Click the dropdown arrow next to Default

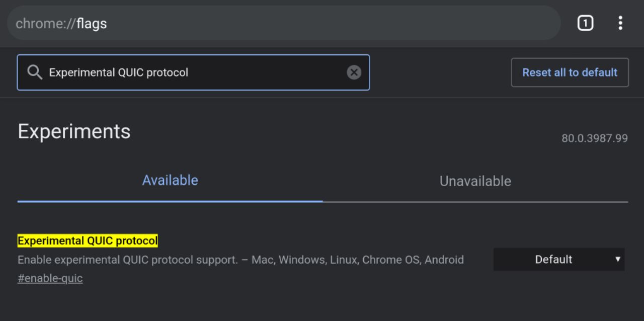click(617, 260)
